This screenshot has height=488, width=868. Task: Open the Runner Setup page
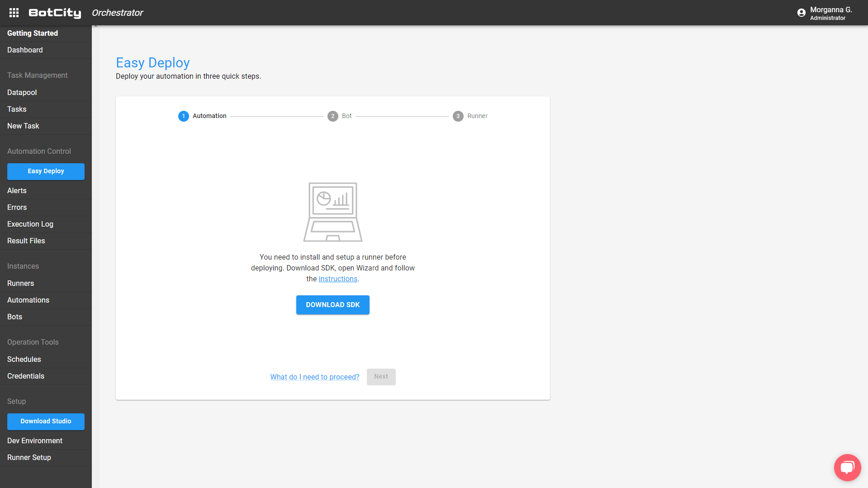pos(29,457)
